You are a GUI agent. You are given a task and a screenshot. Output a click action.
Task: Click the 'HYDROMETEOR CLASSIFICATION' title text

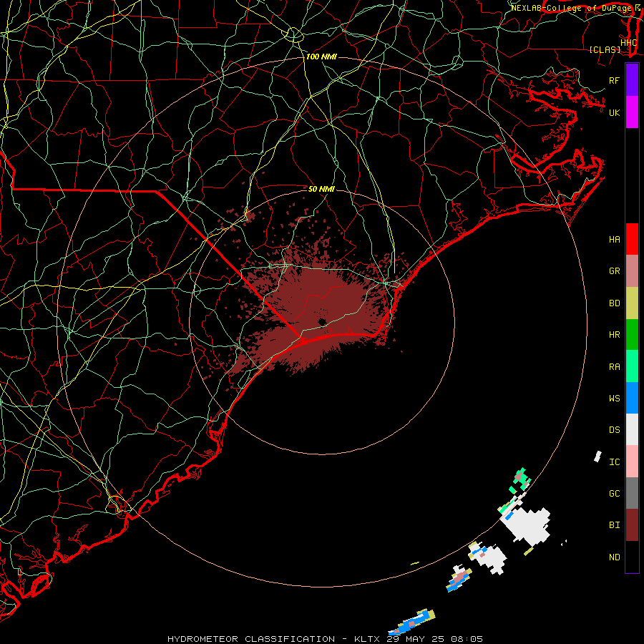[x=251, y=639]
